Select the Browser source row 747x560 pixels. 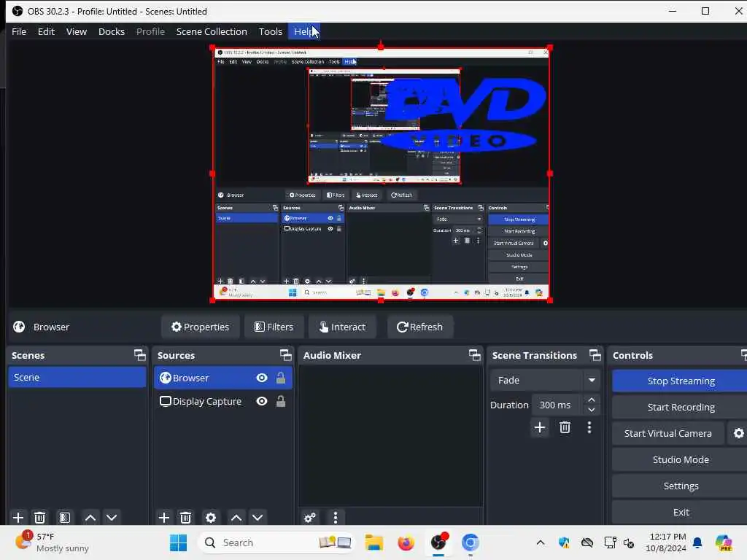(223, 378)
